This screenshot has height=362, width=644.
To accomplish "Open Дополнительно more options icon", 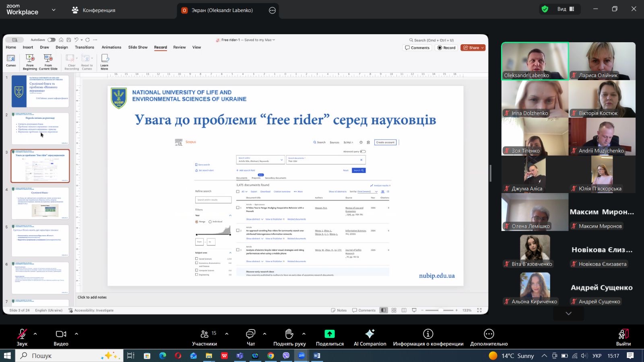I will [x=489, y=334].
